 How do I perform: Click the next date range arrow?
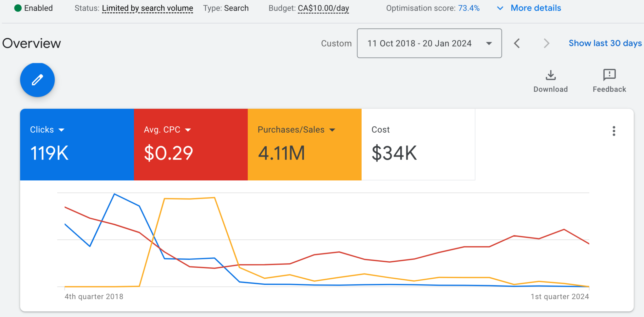(x=546, y=43)
